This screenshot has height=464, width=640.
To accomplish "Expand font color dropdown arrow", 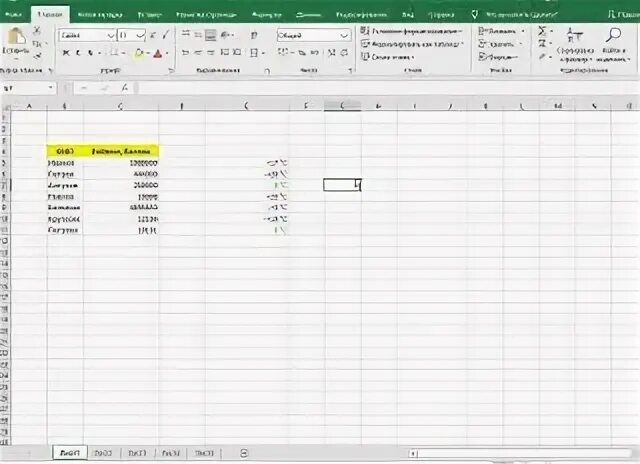I will click(x=167, y=53).
